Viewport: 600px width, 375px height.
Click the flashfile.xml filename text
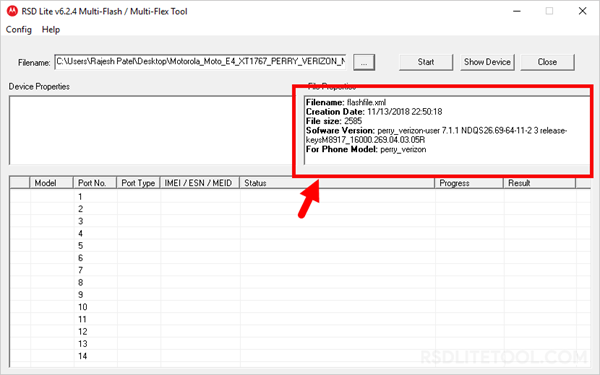coord(366,103)
